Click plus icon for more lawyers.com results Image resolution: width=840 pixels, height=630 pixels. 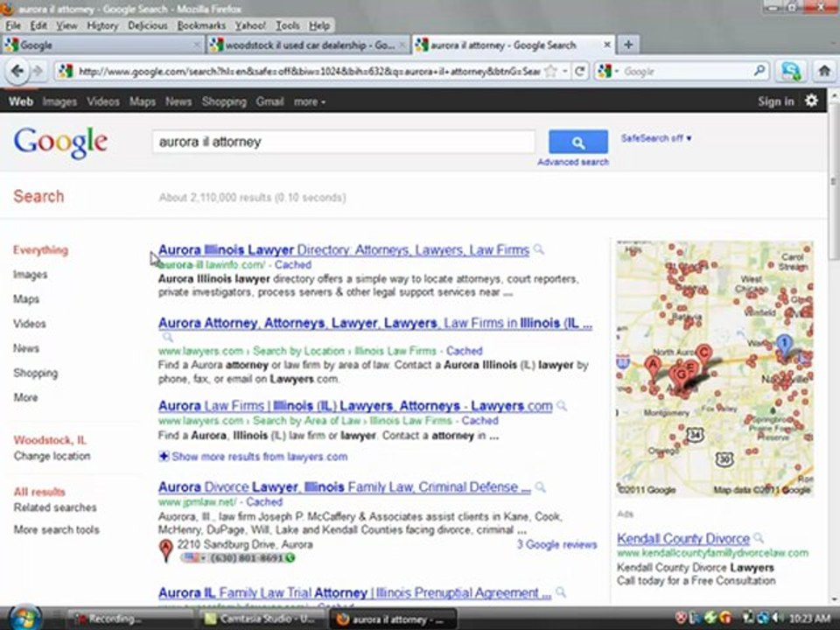pyautogui.click(x=164, y=457)
